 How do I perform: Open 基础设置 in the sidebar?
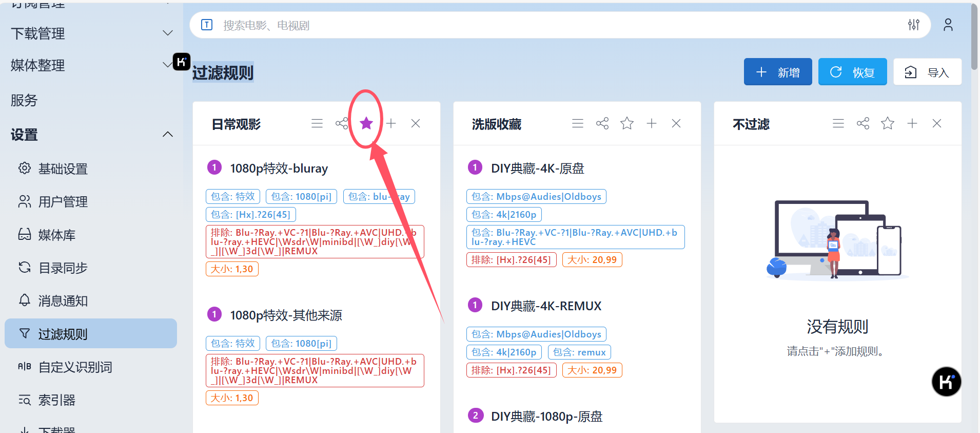click(x=91, y=168)
